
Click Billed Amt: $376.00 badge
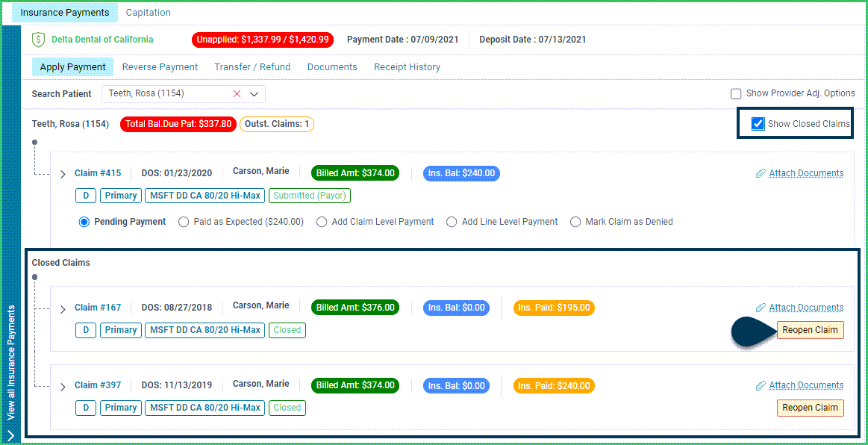pyautogui.click(x=355, y=307)
